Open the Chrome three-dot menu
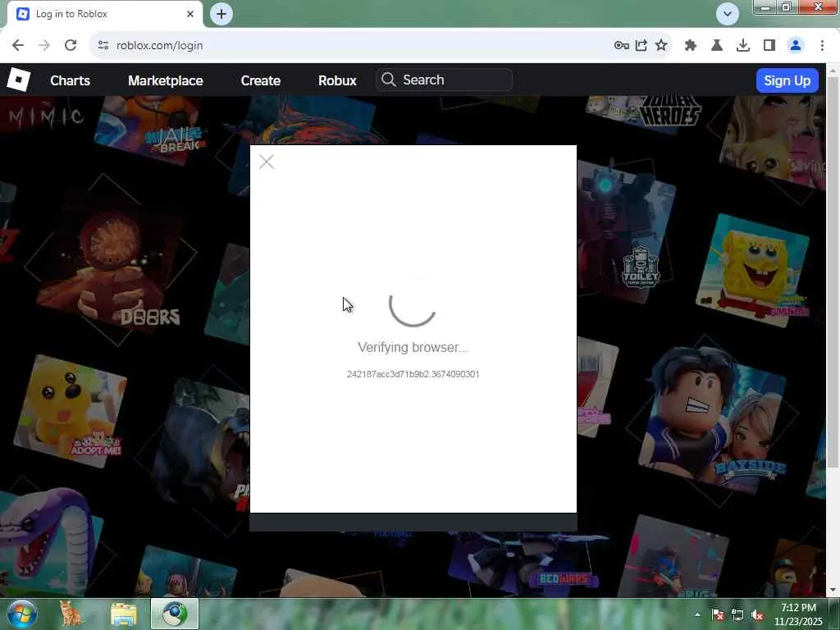The image size is (840, 630). 822,46
